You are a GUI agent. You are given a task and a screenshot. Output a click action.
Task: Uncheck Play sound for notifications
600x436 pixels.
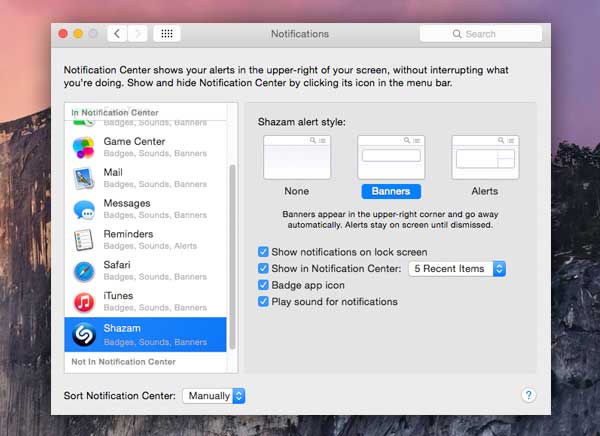(263, 302)
